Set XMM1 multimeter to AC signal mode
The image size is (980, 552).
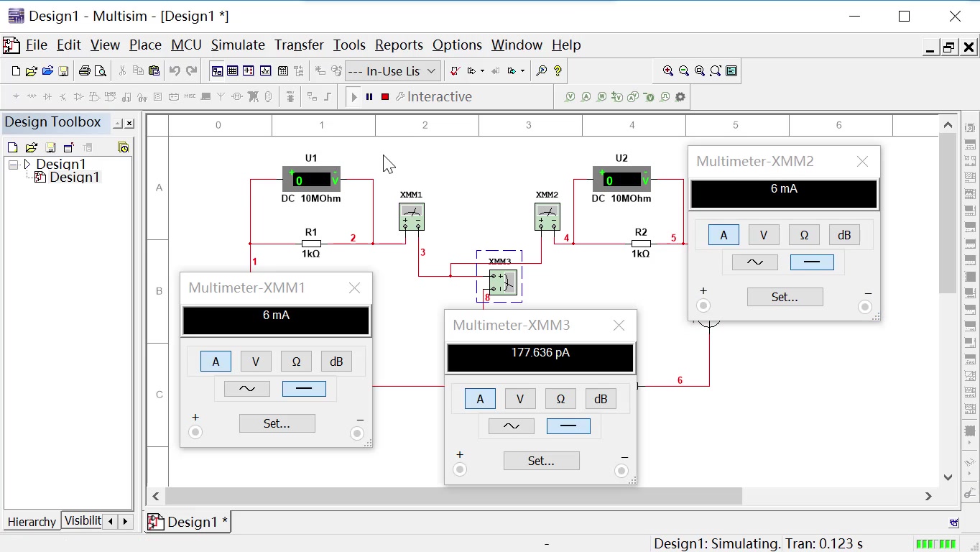pyautogui.click(x=247, y=389)
